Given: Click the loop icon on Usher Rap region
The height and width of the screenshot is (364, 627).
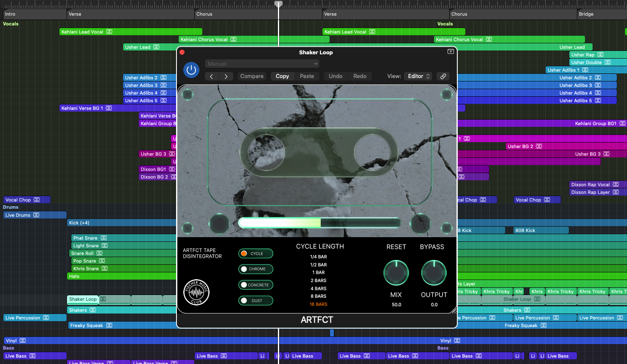Looking at the screenshot, I should (x=600, y=55).
